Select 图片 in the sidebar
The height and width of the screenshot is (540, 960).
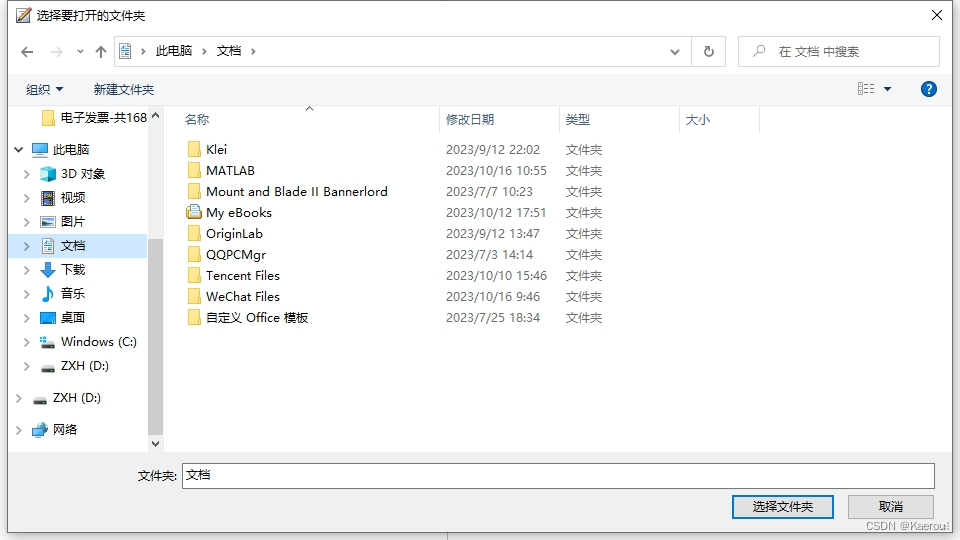62,222
